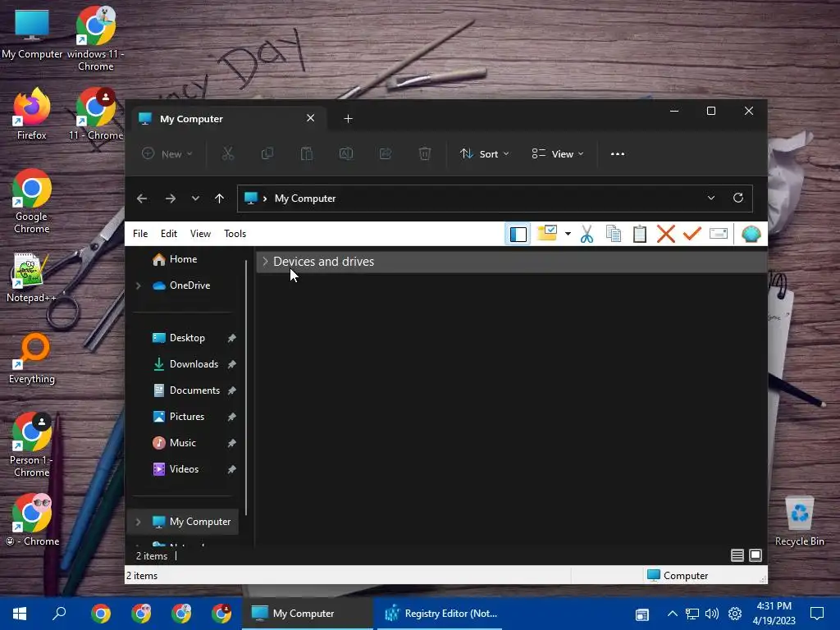Screen dimensions: 840x630
Task: Open the Sort dropdown menu
Action: [x=484, y=153]
